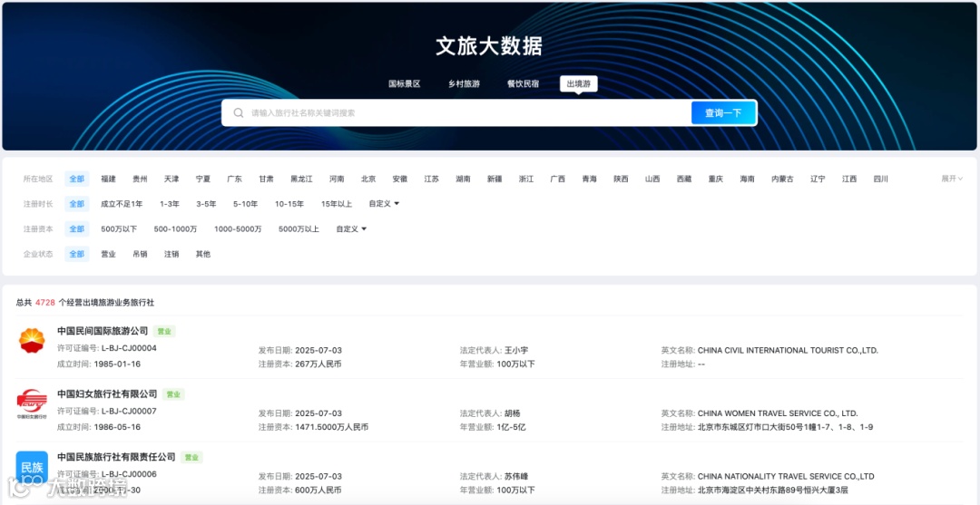
Task: Filter region by 甘肃
Action: tap(266, 179)
